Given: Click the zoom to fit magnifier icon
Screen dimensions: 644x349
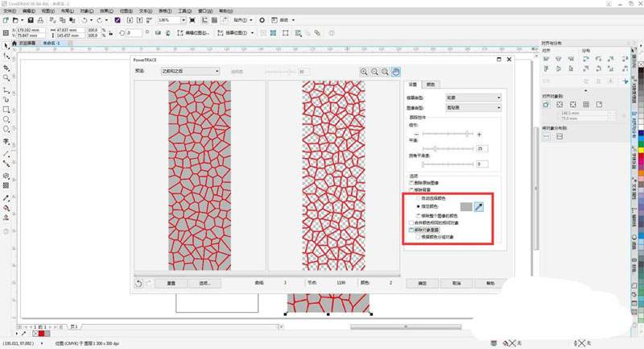Looking at the screenshot, I should (x=385, y=72).
